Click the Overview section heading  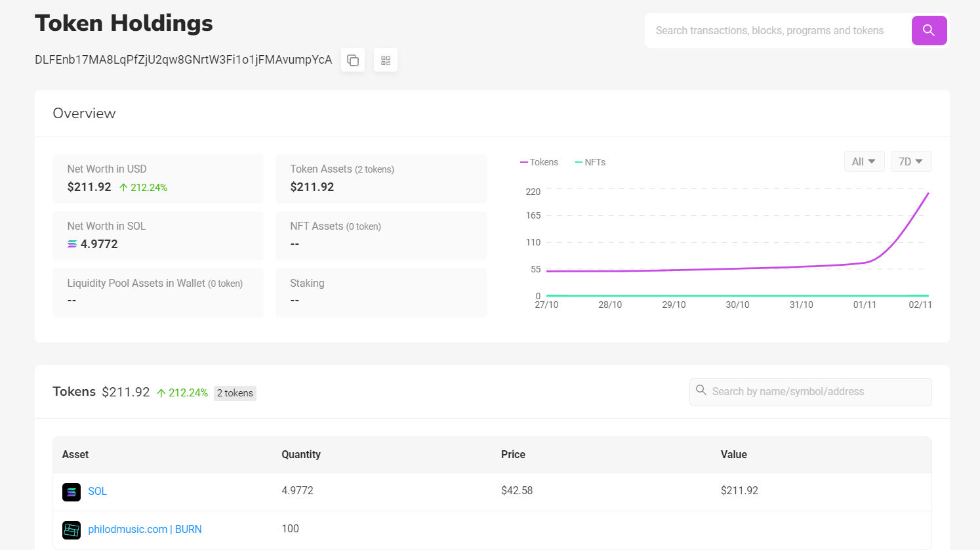point(84,114)
